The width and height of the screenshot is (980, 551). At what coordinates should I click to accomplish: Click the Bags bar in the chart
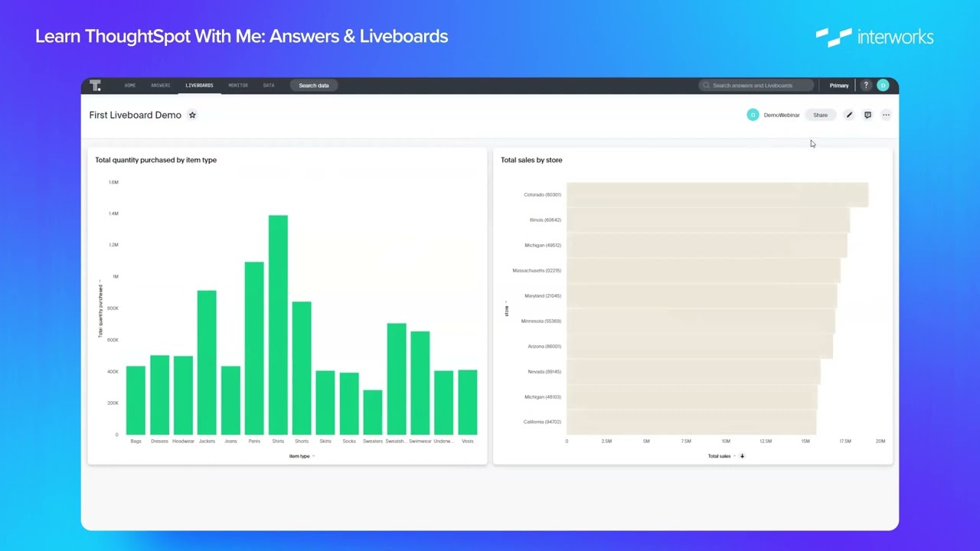coord(136,400)
